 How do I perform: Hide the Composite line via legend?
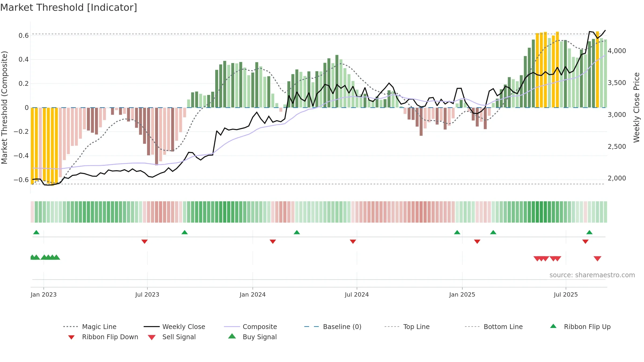tap(250, 327)
